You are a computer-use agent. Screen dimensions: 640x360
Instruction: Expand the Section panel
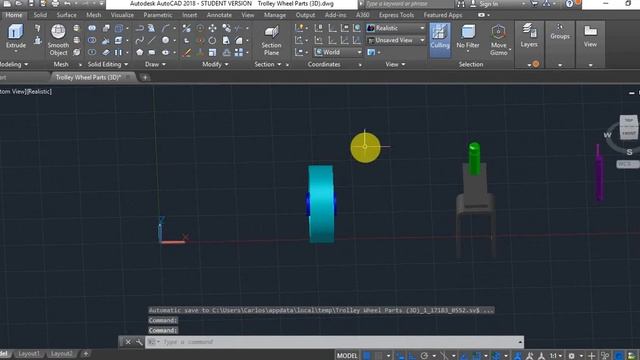tap(268, 64)
